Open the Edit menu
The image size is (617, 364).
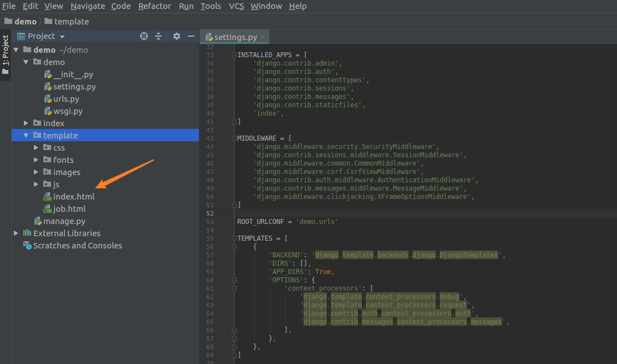31,6
